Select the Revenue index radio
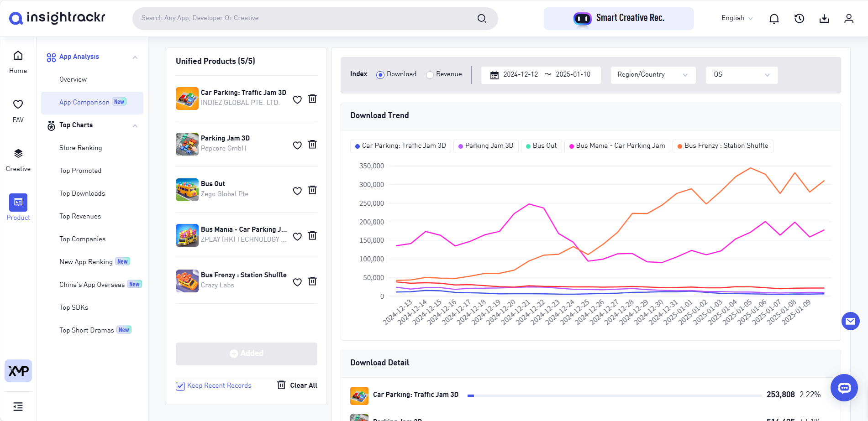Viewport: 868px width, 421px height. click(430, 75)
